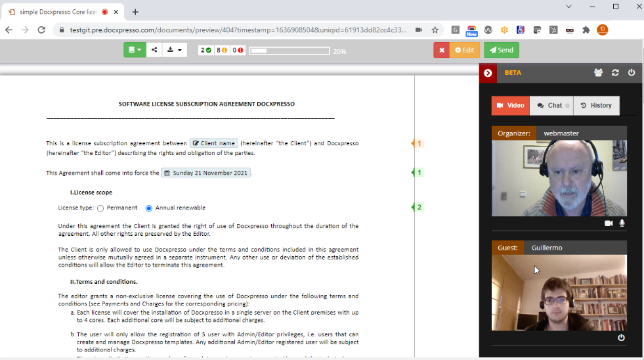The height and width of the screenshot is (360, 644).
Task: Send the document with Send button
Action: [502, 50]
